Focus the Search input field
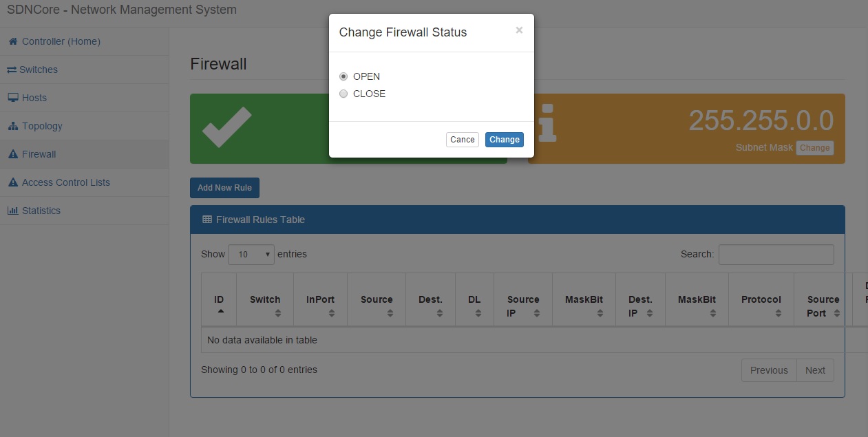The height and width of the screenshot is (437, 868). (x=776, y=255)
